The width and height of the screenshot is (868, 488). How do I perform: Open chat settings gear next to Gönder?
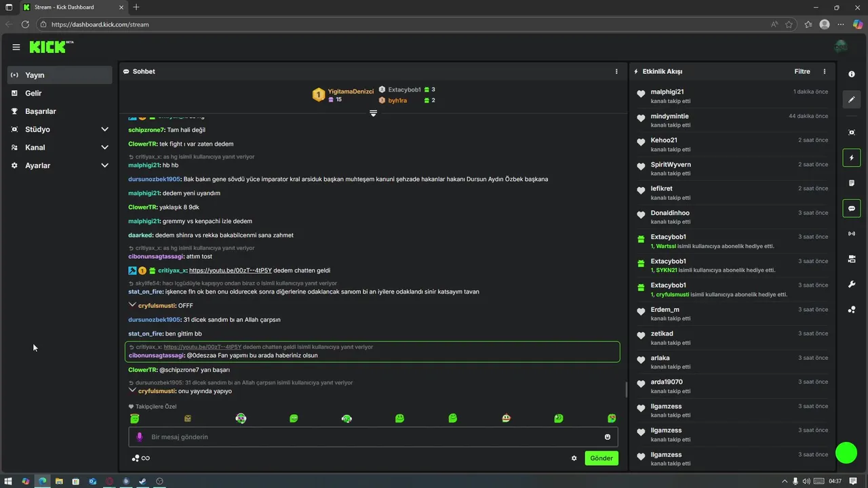click(x=574, y=458)
